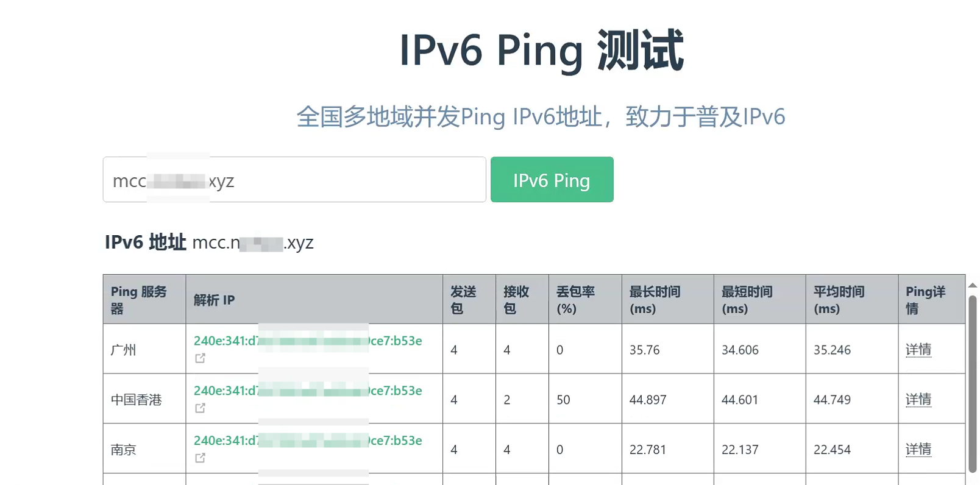Open 详情 link for 中国香港 server

click(x=918, y=400)
